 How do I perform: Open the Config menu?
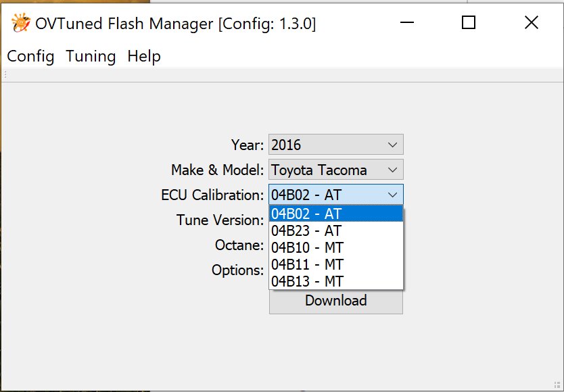pos(30,57)
